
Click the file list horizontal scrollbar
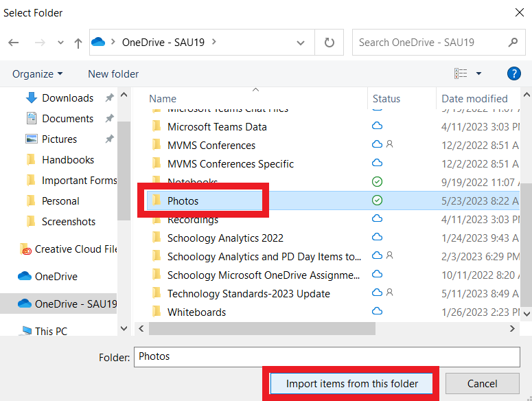tap(262, 328)
